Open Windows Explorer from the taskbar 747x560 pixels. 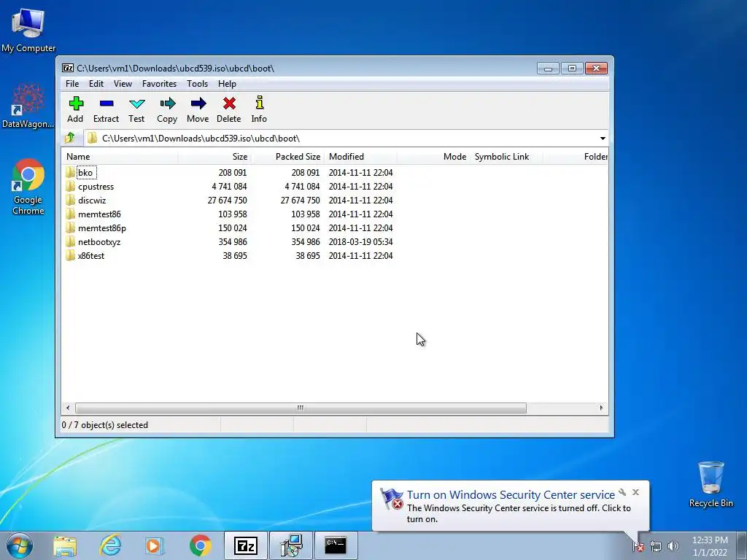[65, 545]
